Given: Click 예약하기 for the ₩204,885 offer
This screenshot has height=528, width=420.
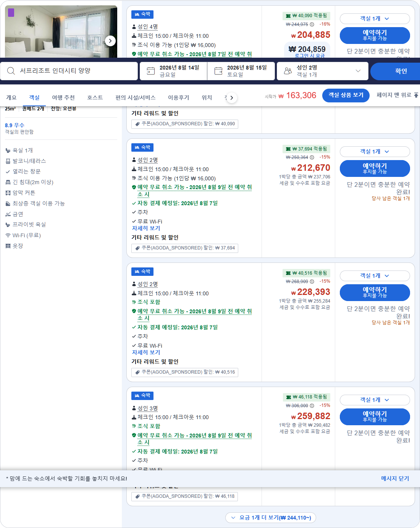Looking at the screenshot, I should (375, 36).
